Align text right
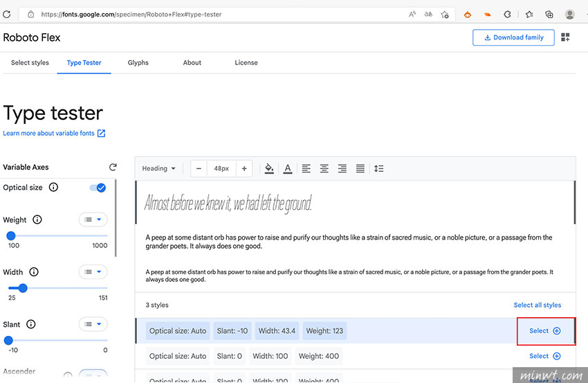Viewport: 588px width, 383px height. click(342, 168)
